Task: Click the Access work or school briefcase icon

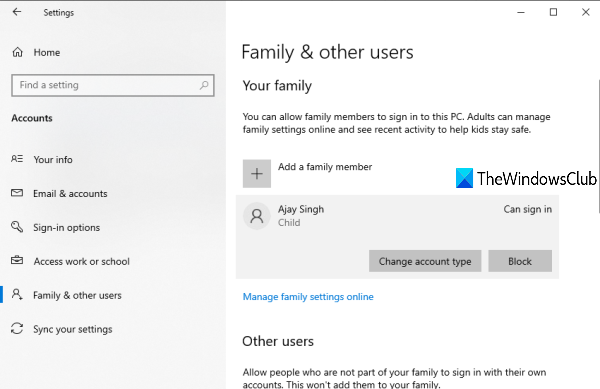Action: [x=17, y=260]
